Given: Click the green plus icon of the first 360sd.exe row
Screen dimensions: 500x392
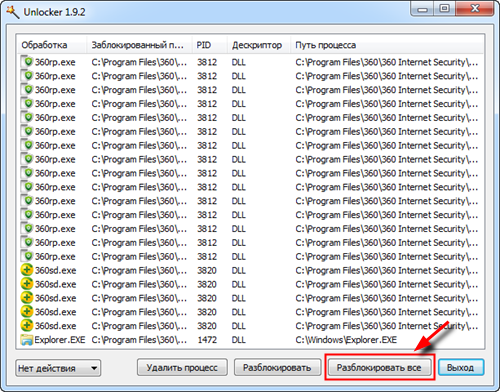Looking at the screenshot, I should click(27, 270).
